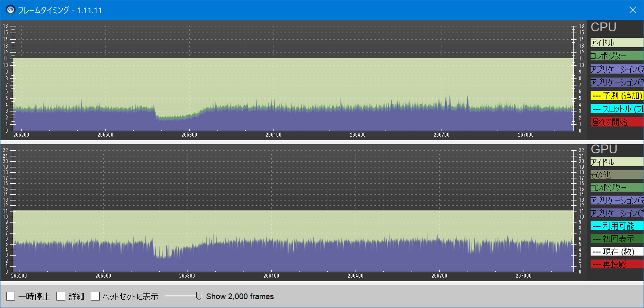Image resolution: width=644 pixels, height=308 pixels.
Task: Toggle the ヘッドセットに表示 checkbox
Action: 95,296
